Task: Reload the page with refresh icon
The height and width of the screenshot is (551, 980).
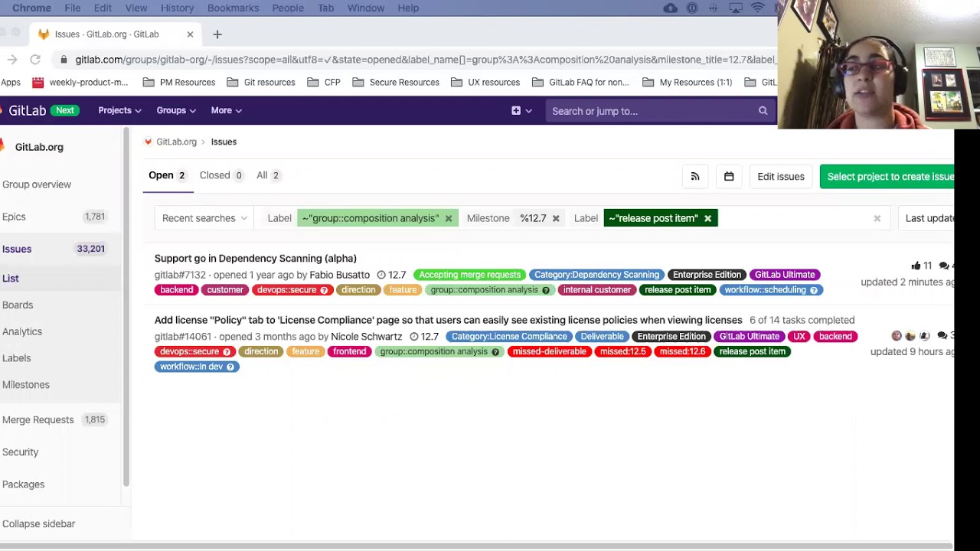Action: (35, 60)
